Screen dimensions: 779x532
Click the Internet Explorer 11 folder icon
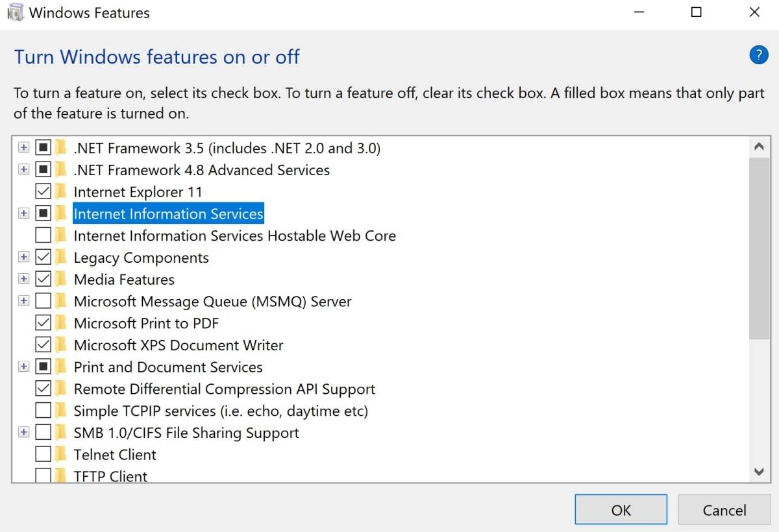click(61, 192)
